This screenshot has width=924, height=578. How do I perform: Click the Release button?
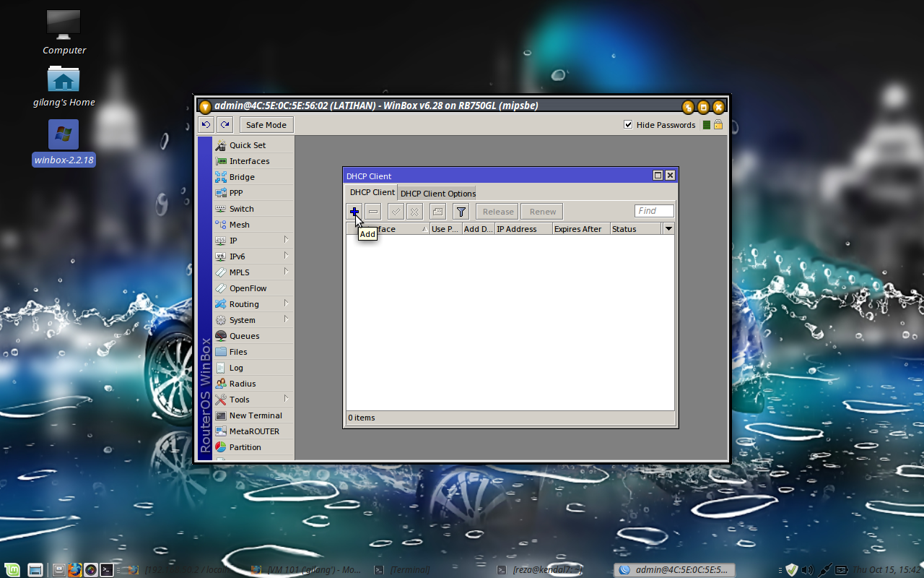(x=498, y=212)
